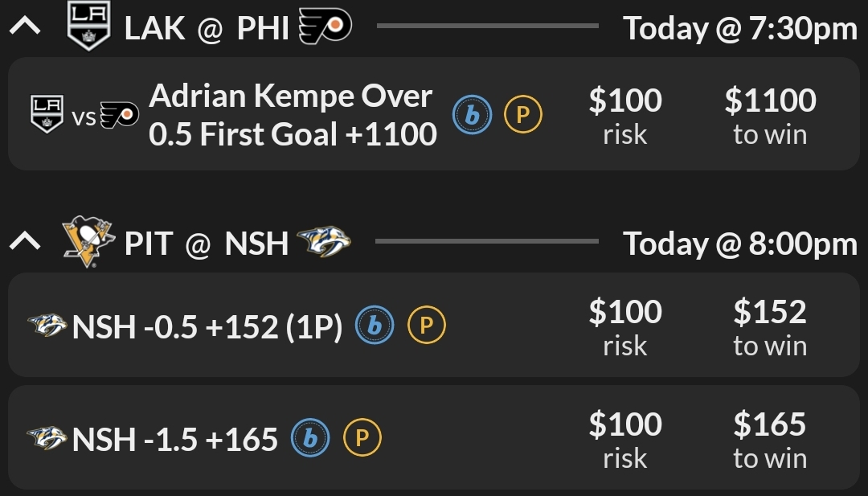Open the NSH -1.5 +165 bet

click(175, 440)
